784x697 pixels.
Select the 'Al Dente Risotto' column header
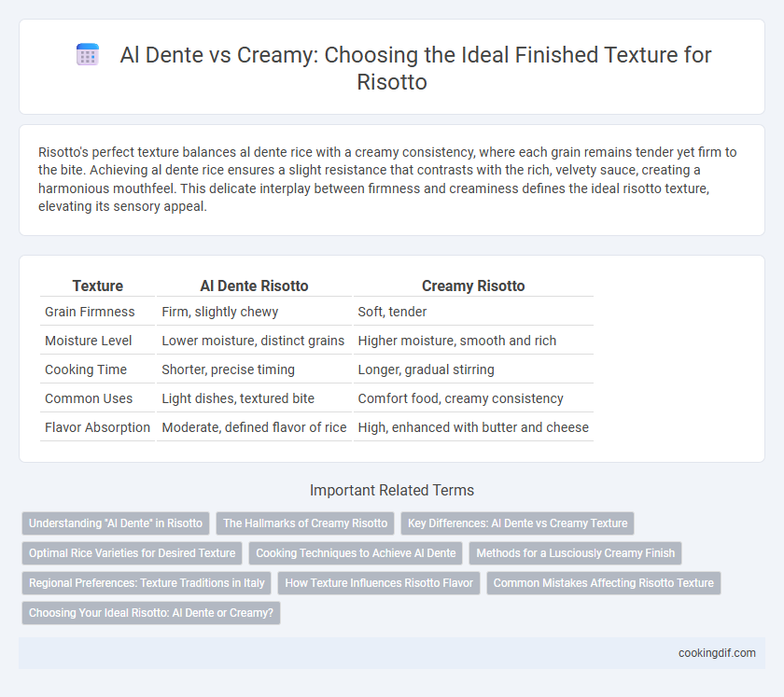254,286
